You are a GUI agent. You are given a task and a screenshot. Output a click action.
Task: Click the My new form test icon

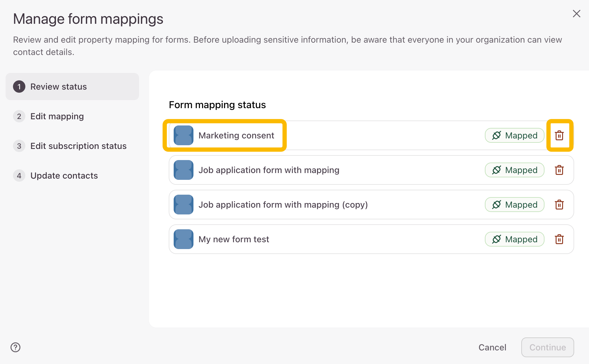(184, 239)
